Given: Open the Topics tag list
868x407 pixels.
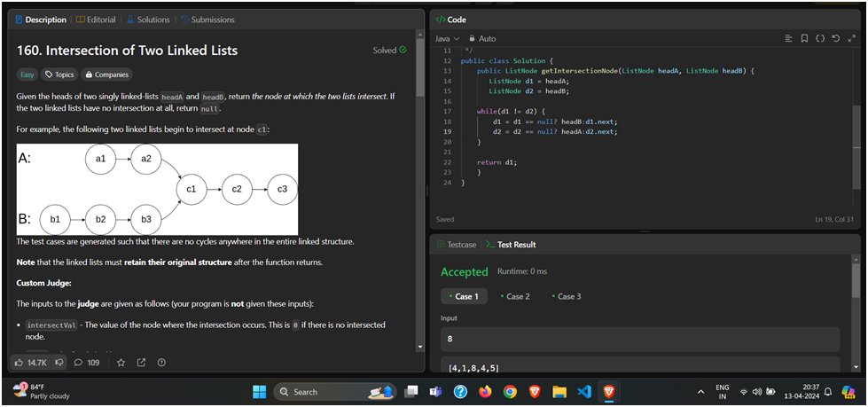Looking at the screenshot, I should (x=59, y=74).
